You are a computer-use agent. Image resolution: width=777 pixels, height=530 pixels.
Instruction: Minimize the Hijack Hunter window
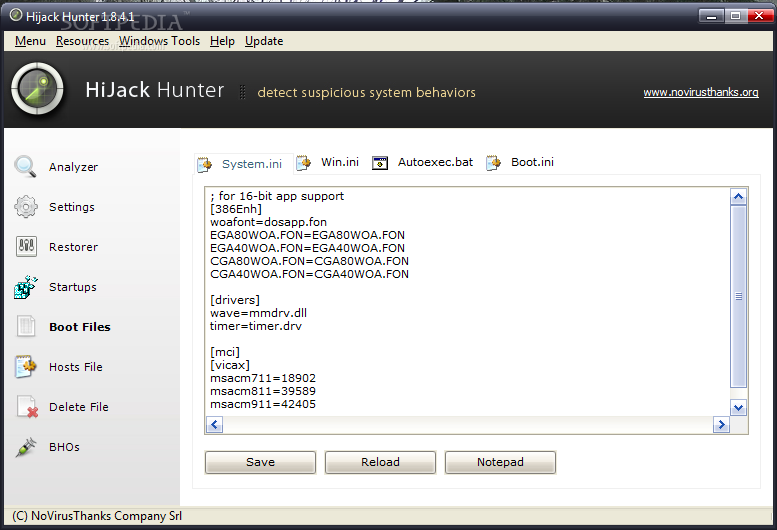pos(711,16)
